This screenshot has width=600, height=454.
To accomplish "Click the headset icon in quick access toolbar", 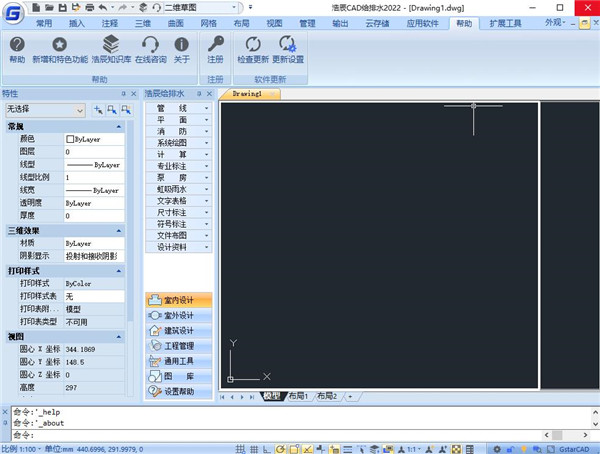I will tap(156, 7).
